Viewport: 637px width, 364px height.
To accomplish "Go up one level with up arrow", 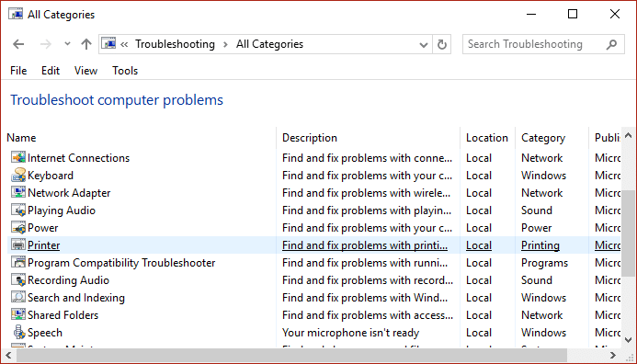I will pos(85,44).
